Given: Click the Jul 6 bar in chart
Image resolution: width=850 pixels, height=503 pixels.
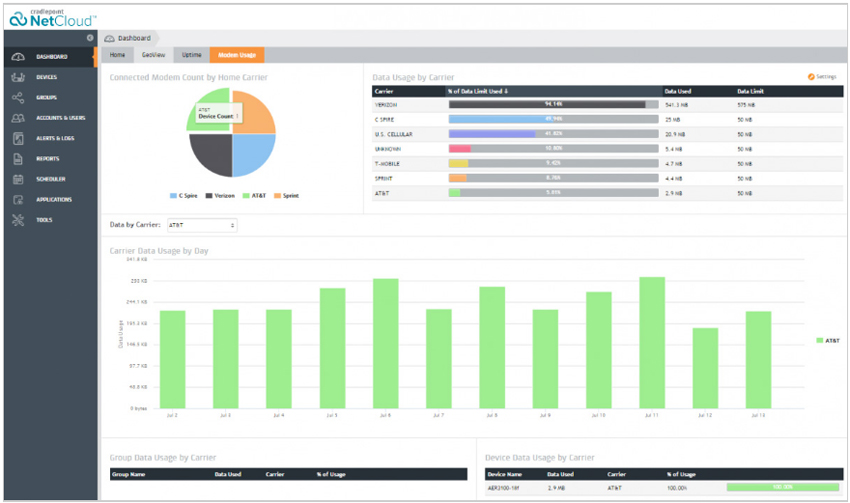Looking at the screenshot, I should click(385, 344).
